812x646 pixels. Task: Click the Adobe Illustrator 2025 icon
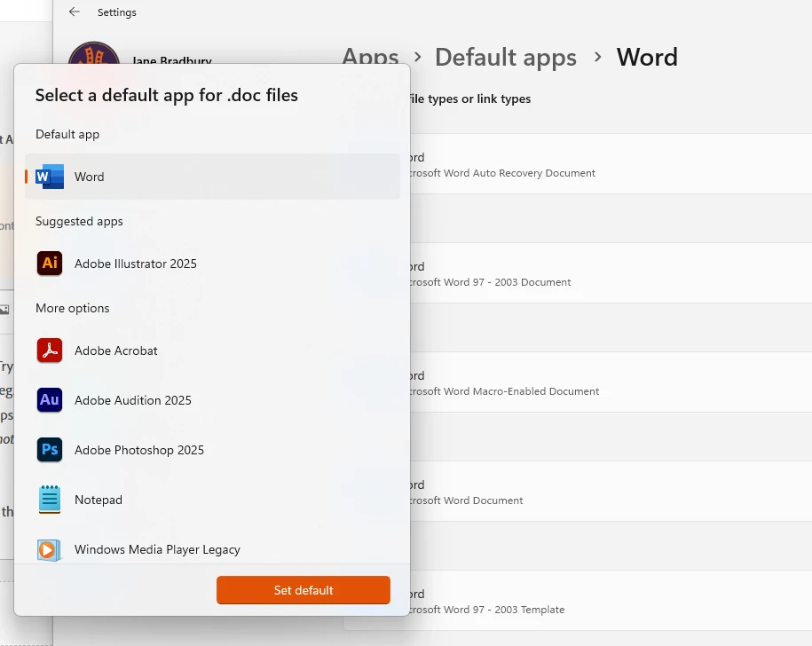pos(50,263)
